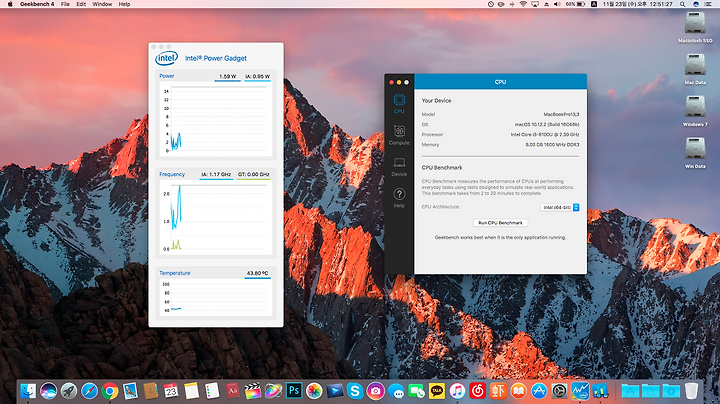
Task: Open Messages from the dock
Action: coord(396,391)
